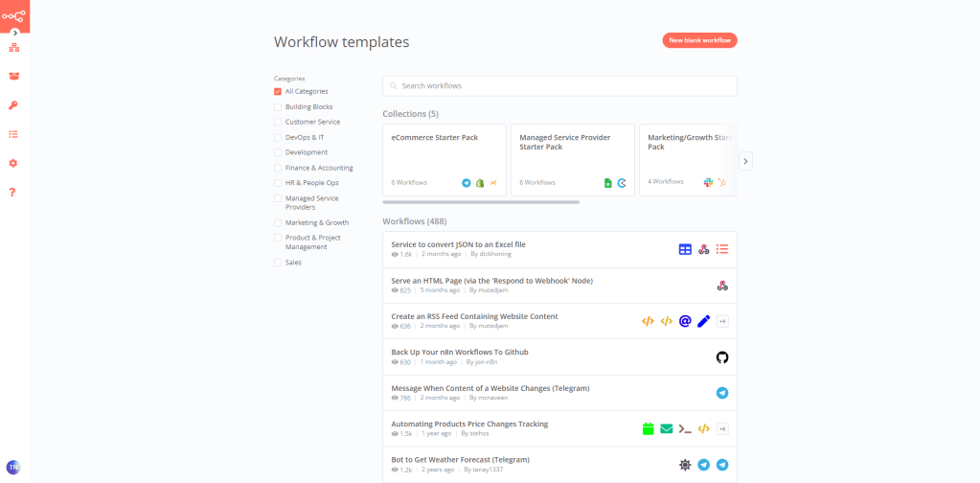Check the DevOps & IT category

tap(278, 137)
